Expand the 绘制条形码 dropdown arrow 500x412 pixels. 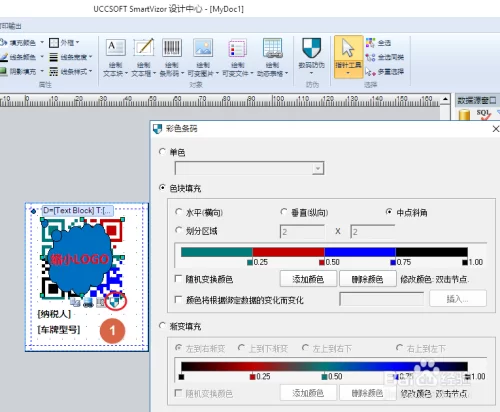(x=182, y=73)
